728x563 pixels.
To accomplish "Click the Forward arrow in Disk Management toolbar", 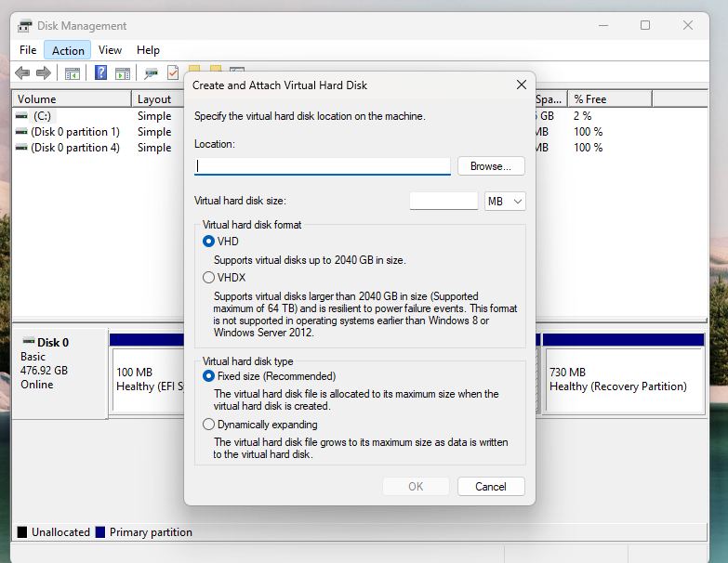I will [43, 72].
